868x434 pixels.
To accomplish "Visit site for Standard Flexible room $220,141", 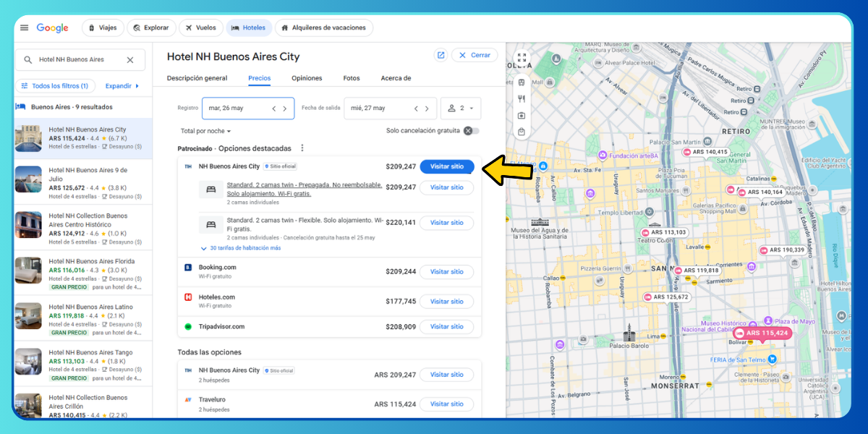I will 447,223.
